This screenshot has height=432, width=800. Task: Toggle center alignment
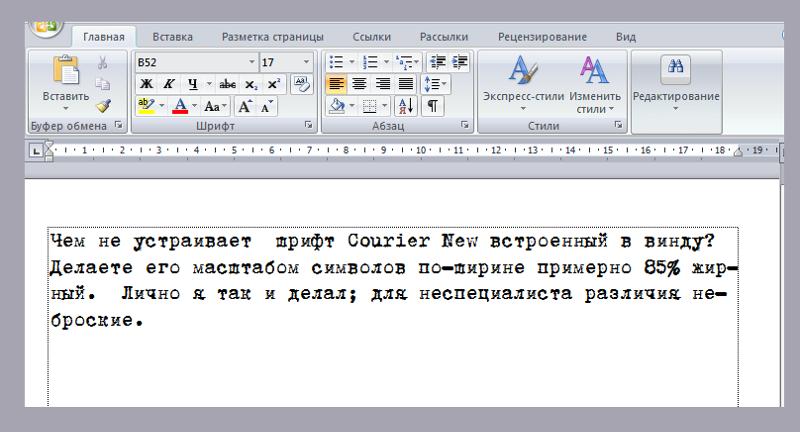[x=360, y=84]
